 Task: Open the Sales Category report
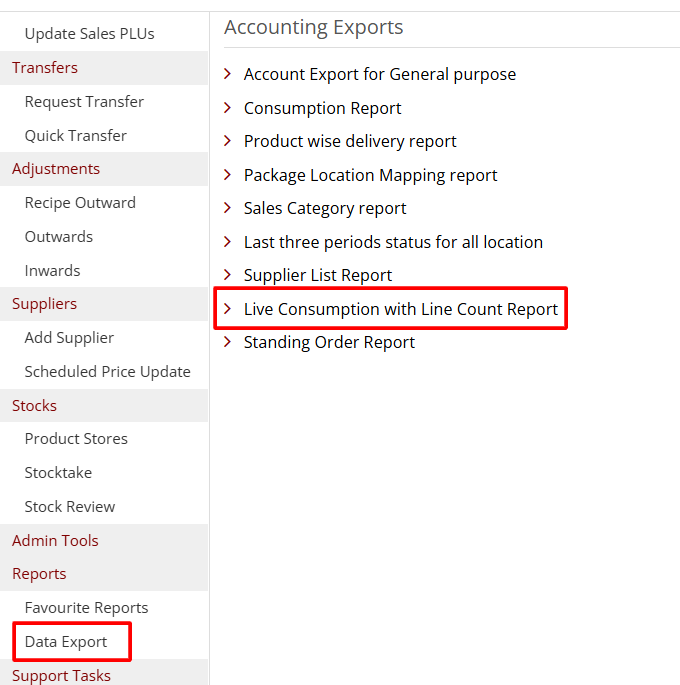pyautogui.click(x=325, y=208)
